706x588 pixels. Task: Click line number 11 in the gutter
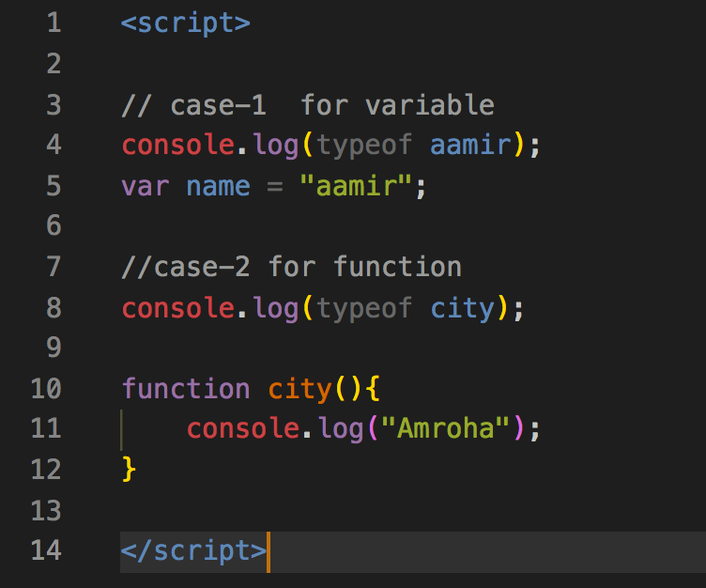(x=46, y=428)
